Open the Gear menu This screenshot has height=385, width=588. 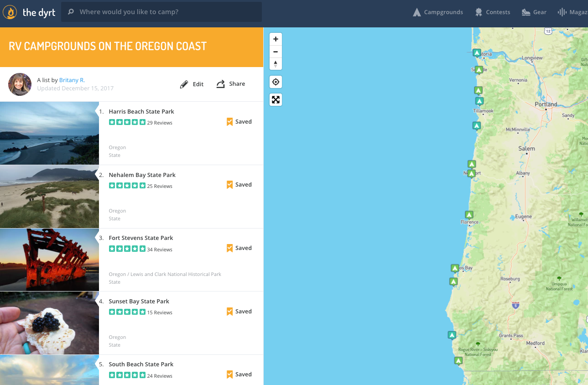534,12
